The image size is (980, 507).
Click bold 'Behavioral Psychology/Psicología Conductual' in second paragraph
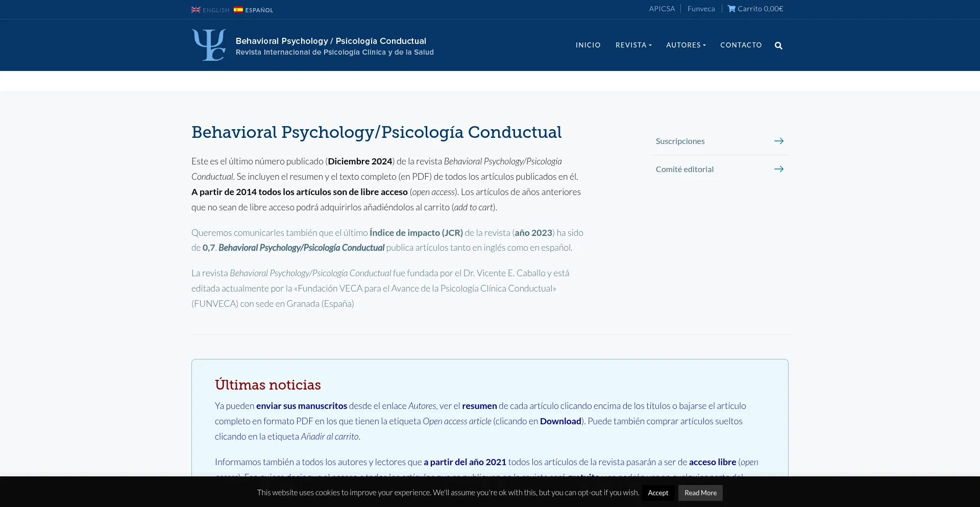coord(301,248)
